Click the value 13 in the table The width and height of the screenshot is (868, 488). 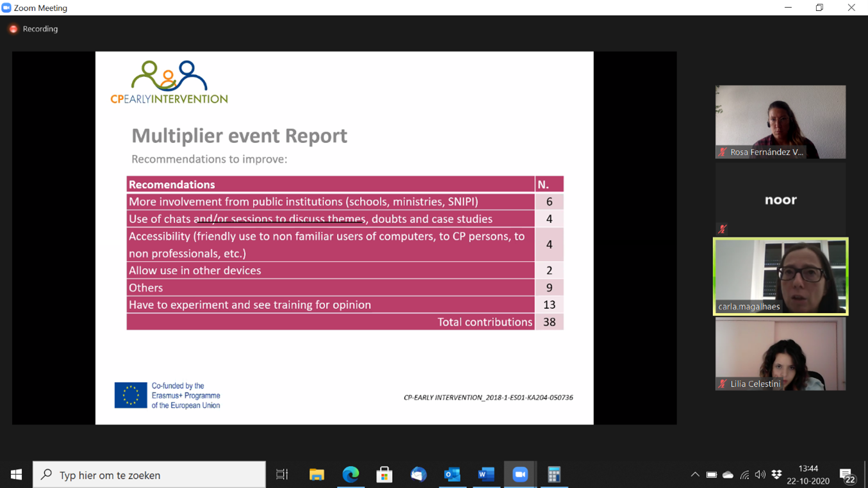(x=550, y=305)
